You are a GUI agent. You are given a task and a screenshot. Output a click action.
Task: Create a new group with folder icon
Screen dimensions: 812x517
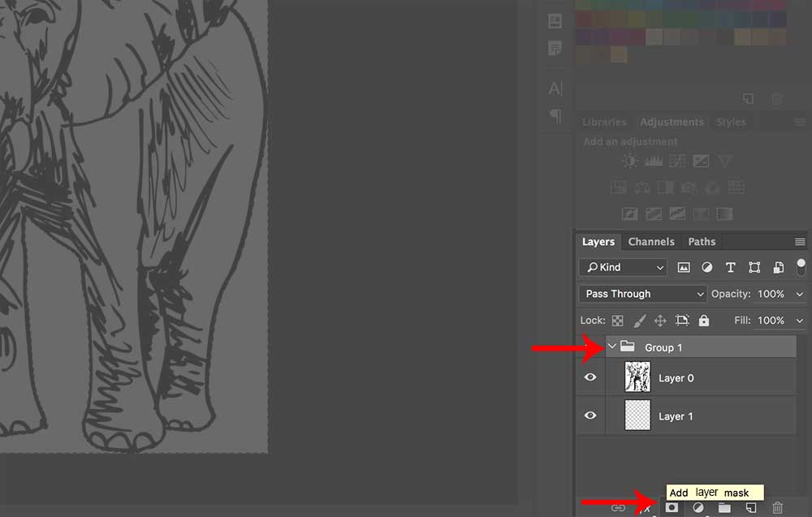[x=724, y=508]
